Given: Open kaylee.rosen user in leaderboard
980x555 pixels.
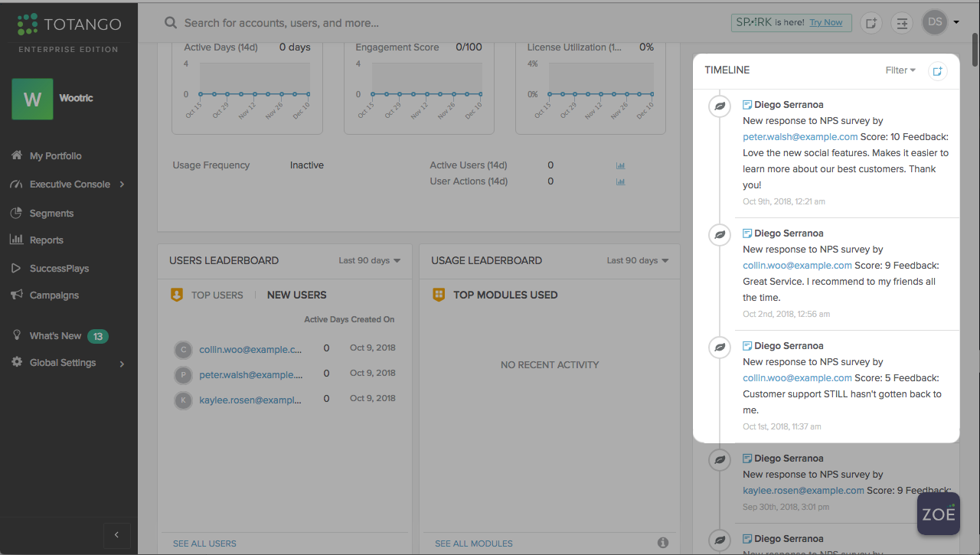Looking at the screenshot, I should coord(250,400).
